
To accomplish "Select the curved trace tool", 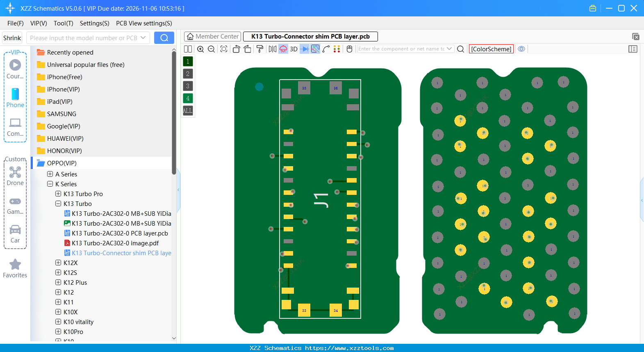I will click(326, 49).
